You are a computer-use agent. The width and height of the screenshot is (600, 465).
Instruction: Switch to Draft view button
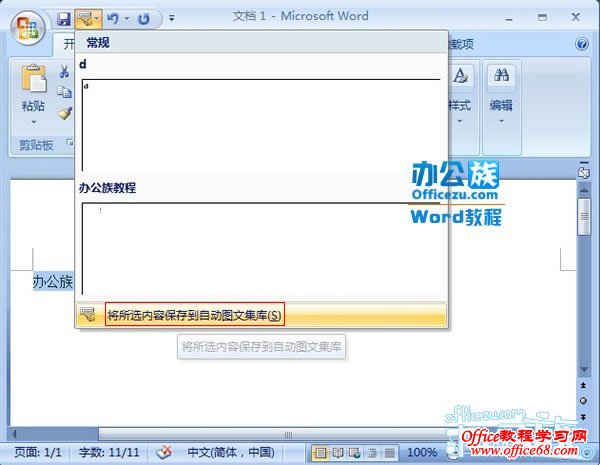point(391,452)
